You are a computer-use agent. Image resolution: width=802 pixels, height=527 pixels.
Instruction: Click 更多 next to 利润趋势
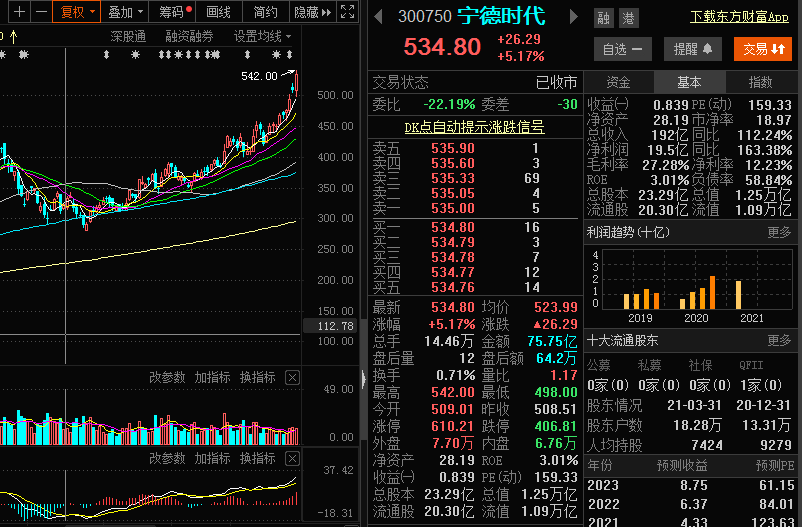[779, 232]
